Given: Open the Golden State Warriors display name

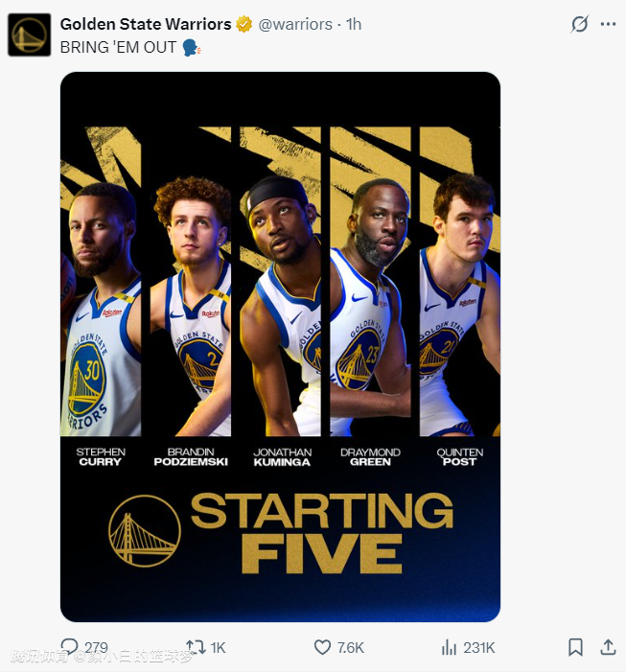Looking at the screenshot, I should 146,24.
